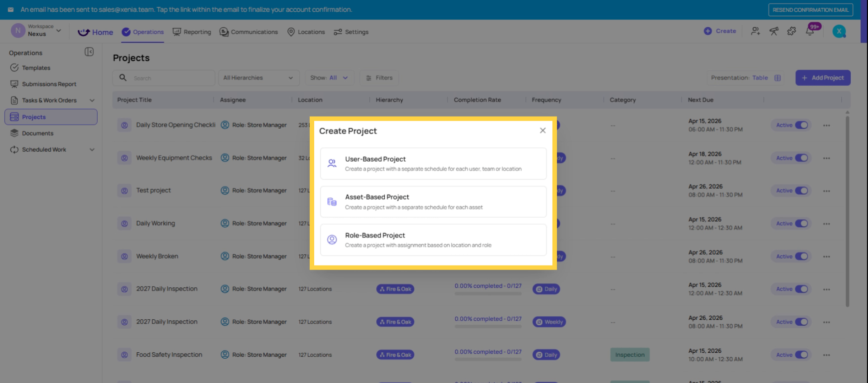Click the Inspection category tag
The height and width of the screenshot is (383, 868).
click(630, 355)
